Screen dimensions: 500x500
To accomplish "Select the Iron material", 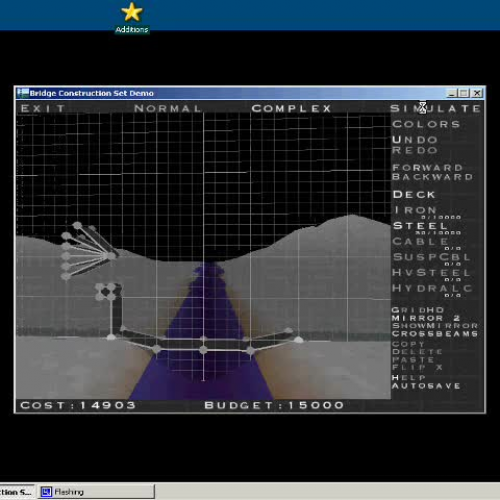I will (x=415, y=210).
